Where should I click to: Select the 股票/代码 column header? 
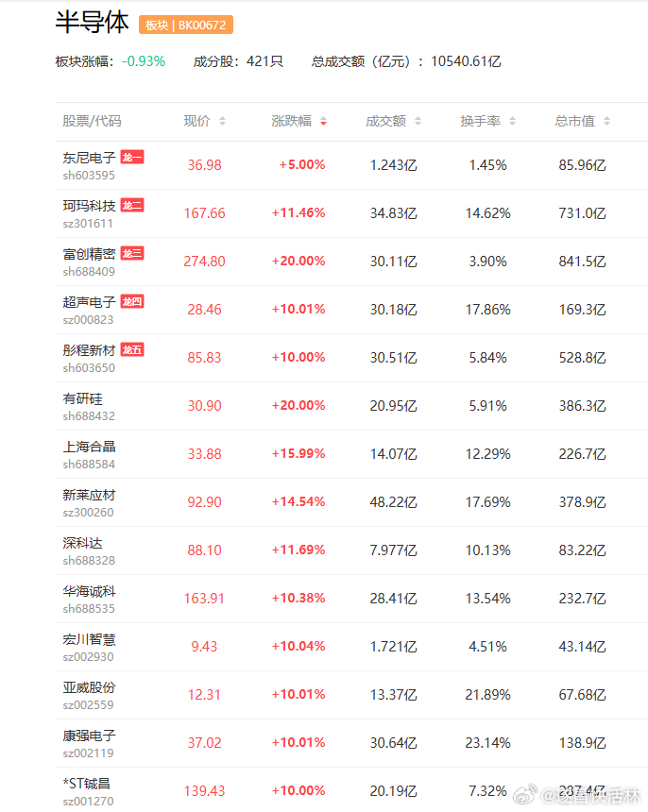92,121
